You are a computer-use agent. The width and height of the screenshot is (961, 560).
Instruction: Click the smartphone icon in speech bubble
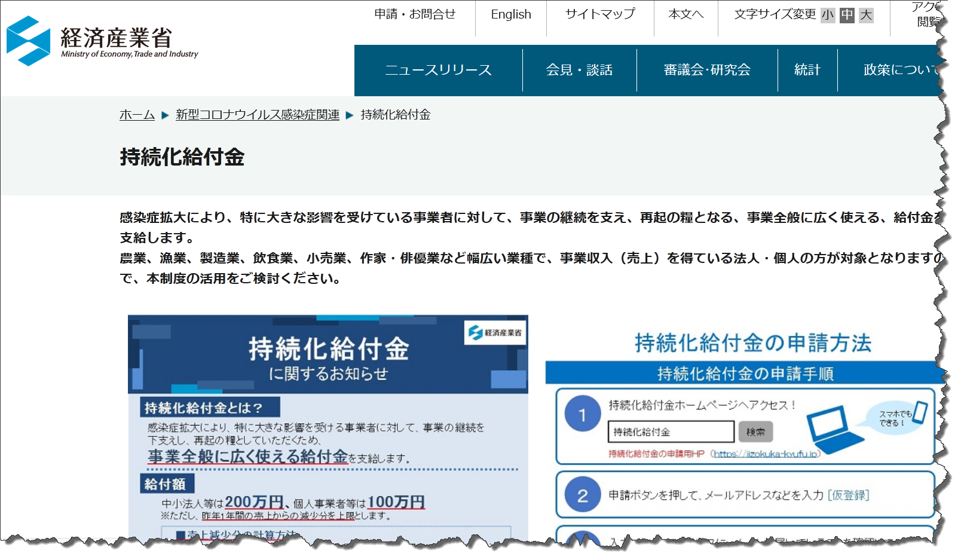[920, 412]
